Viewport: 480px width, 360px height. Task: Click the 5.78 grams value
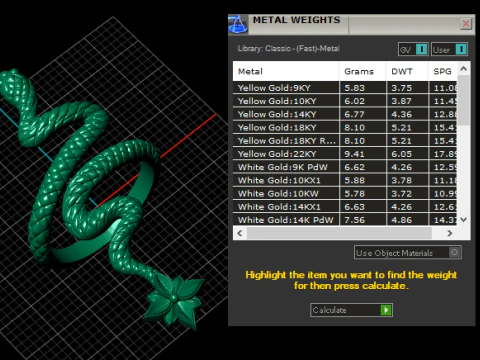[x=355, y=194]
